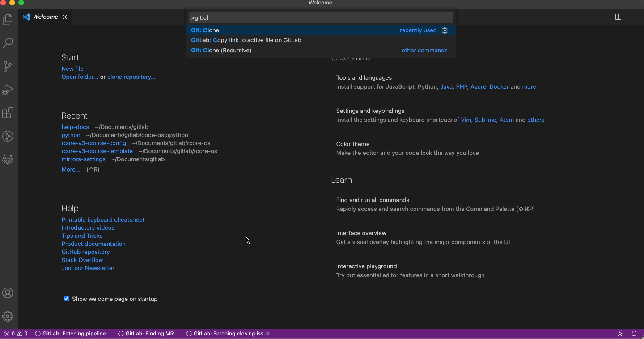Click Join our Newsletter link
The image size is (644, 339).
coord(88,268)
